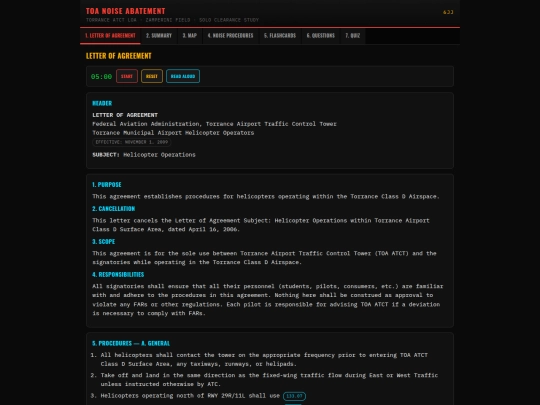
Task: Click the '3. SCOPE' heading
Action: (104, 241)
